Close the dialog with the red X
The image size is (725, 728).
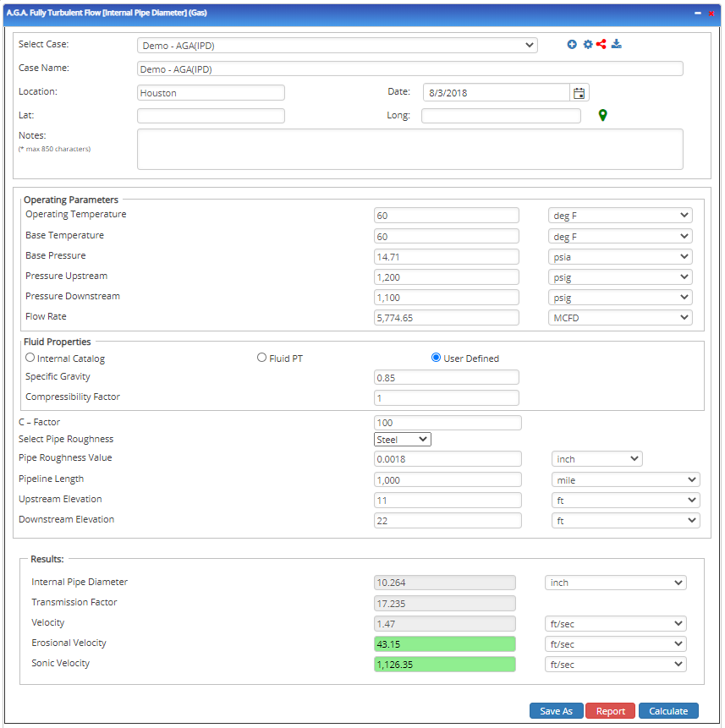(711, 14)
